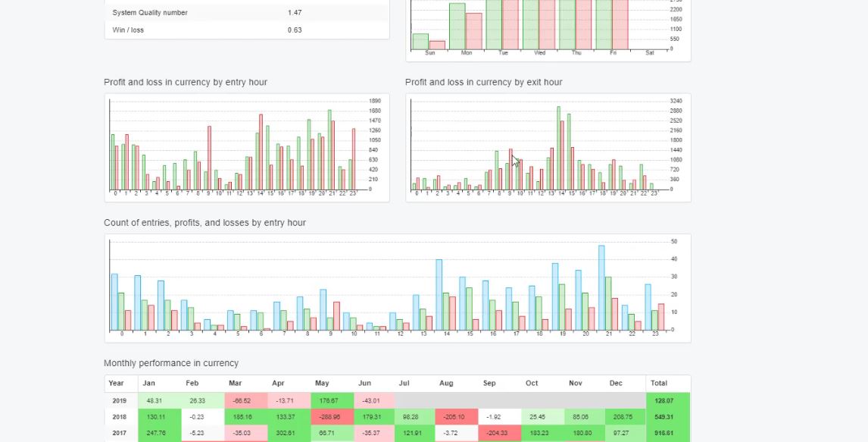868x442 pixels.
Task: Click the red Monday bar in weekday chart
Action: (473, 31)
